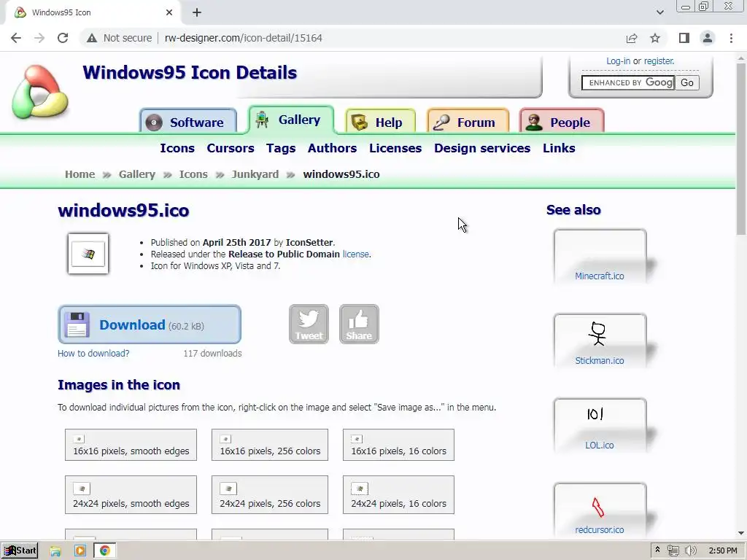Click the red cursor icon thumbnail
Viewport: 747px width, 560px height.
(x=598, y=507)
